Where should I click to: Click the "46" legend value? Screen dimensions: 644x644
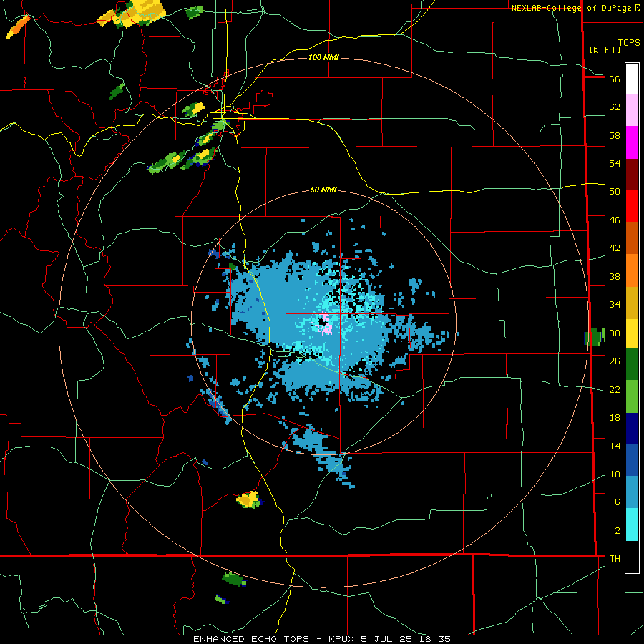point(615,220)
